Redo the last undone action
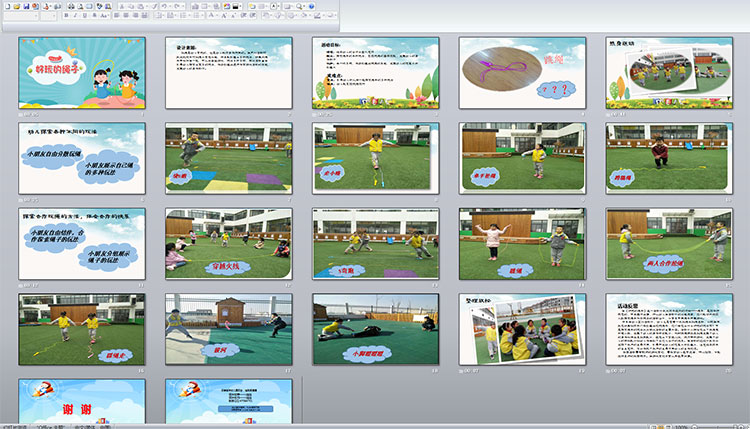Screen dimensions: 750x429 [x=177, y=6]
